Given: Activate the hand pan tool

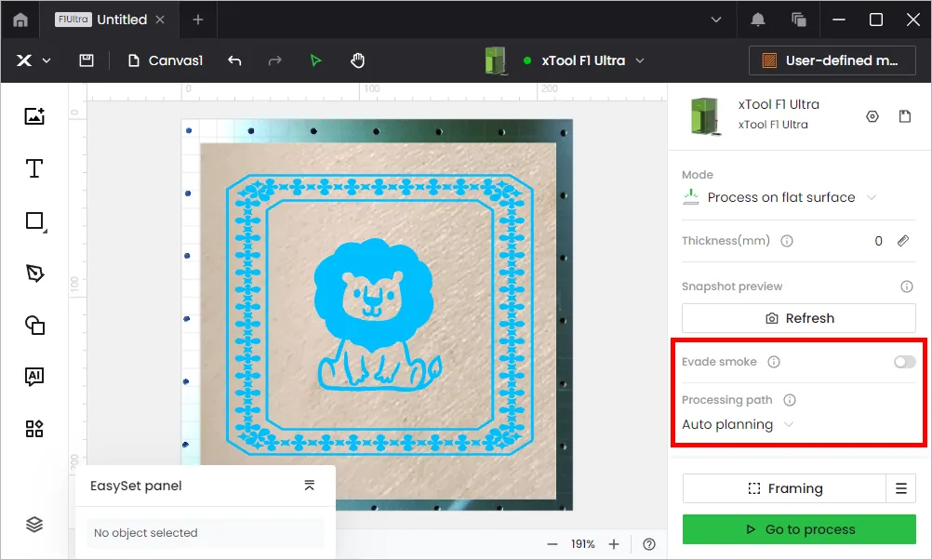Looking at the screenshot, I should click(x=357, y=60).
